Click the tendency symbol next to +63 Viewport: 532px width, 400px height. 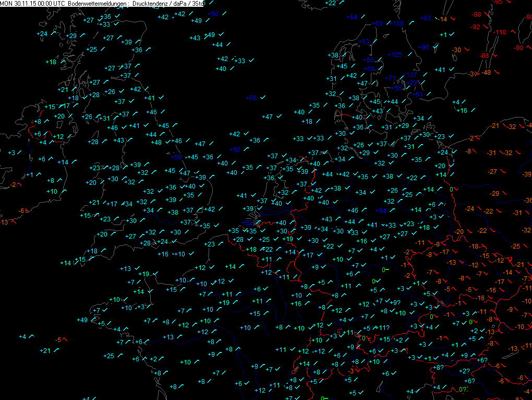pyautogui.click(x=437, y=17)
